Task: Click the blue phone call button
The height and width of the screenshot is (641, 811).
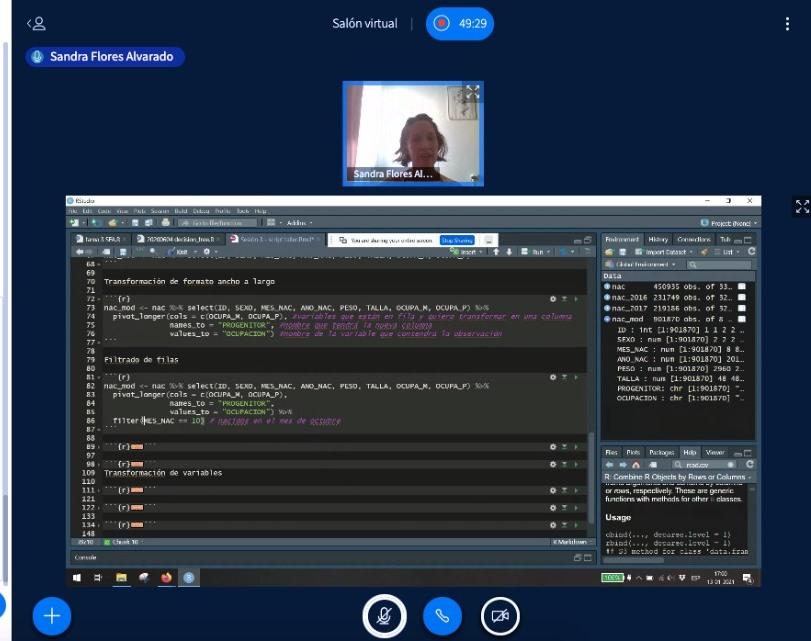Action: click(x=442, y=616)
